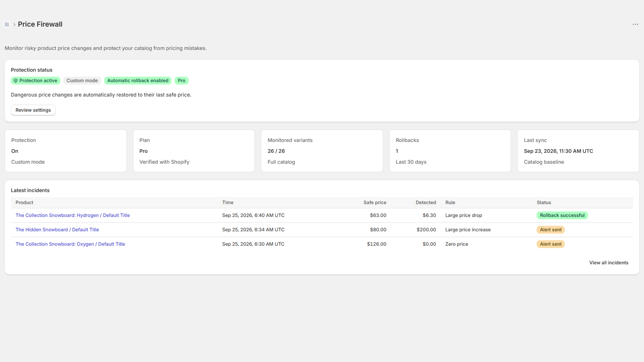Screen dimensions: 644x362
Task: Click the Sep 25, 2026, 6:30 AM UTC time
Action: (253, 244)
